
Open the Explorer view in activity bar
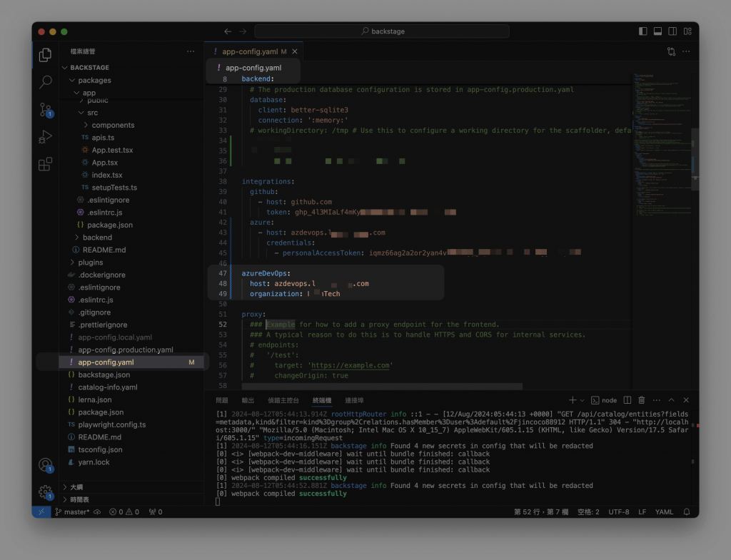point(45,55)
